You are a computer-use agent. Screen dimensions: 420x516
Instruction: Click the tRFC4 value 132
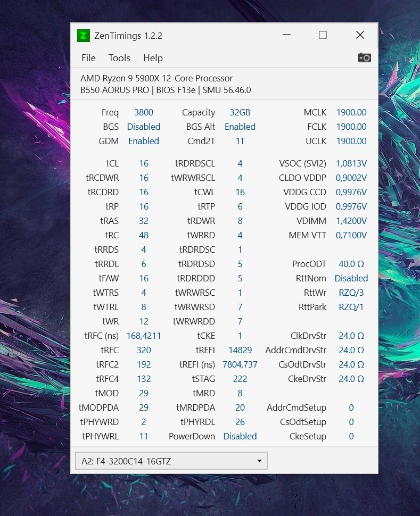click(x=144, y=379)
